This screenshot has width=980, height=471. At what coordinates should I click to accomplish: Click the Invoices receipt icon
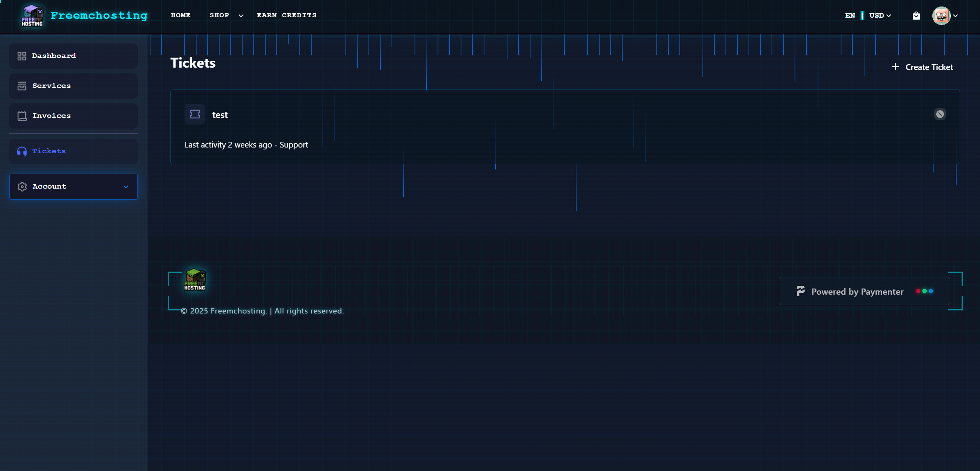22,116
